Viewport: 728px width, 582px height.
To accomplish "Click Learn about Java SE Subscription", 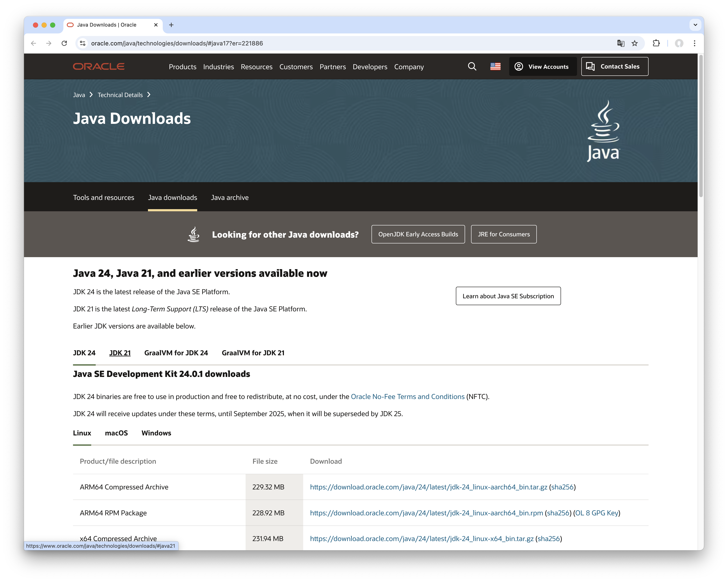I will point(508,296).
